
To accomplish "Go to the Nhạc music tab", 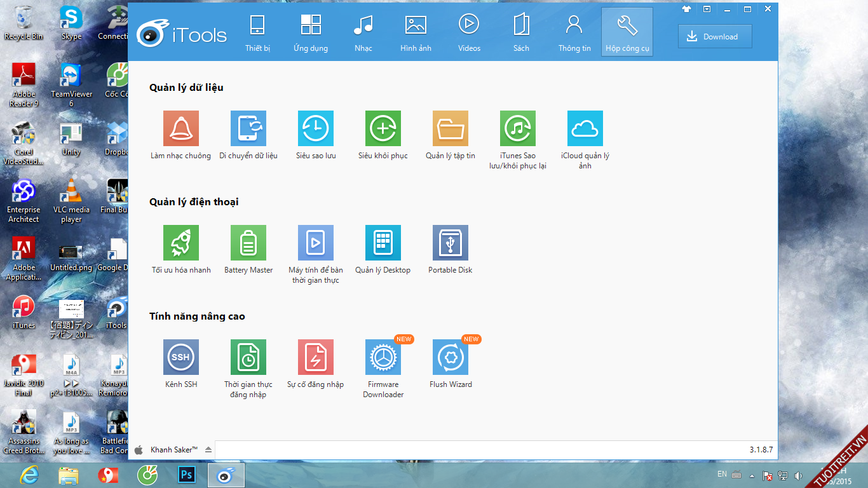I will 363,33.
